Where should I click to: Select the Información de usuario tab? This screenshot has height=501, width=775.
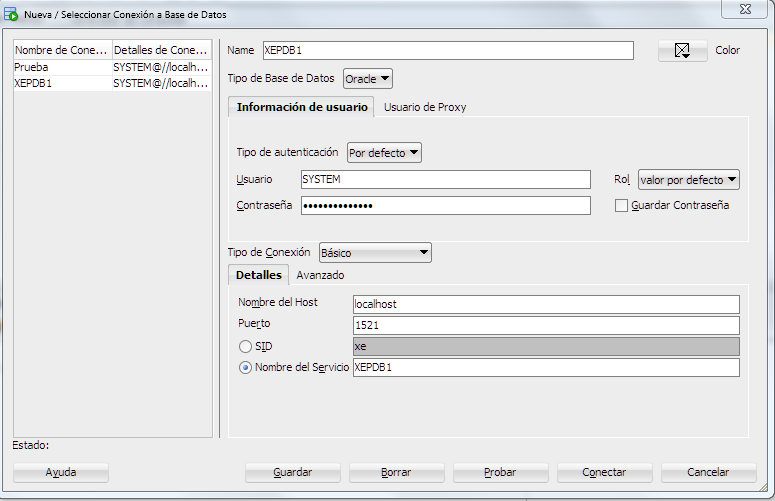pos(301,107)
